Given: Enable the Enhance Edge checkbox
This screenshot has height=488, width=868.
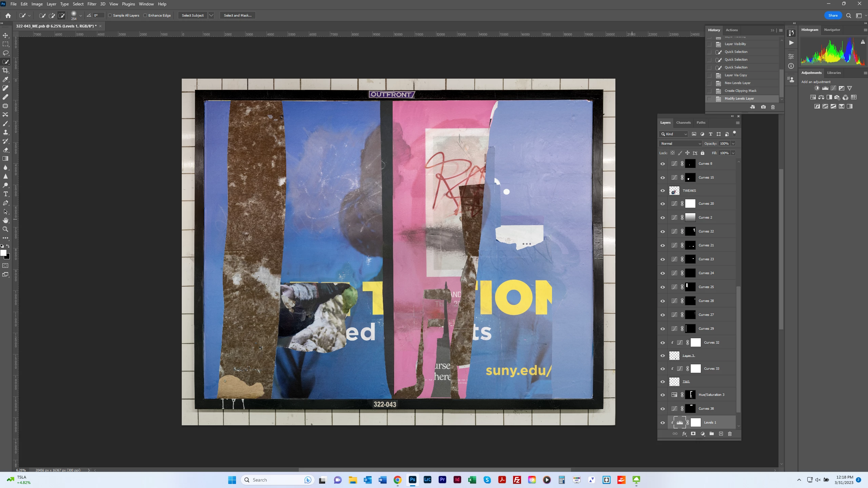Looking at the screenshot, I should pos(145,15).
